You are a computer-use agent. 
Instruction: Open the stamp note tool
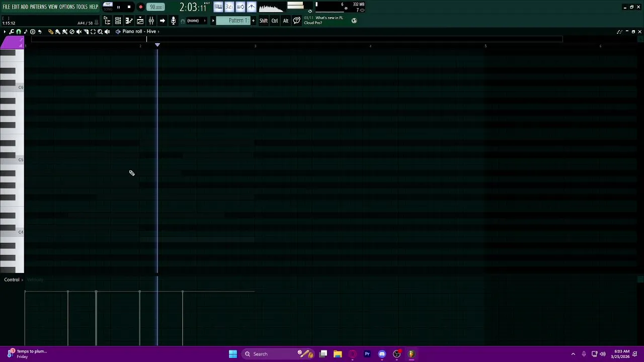(26, 32)
